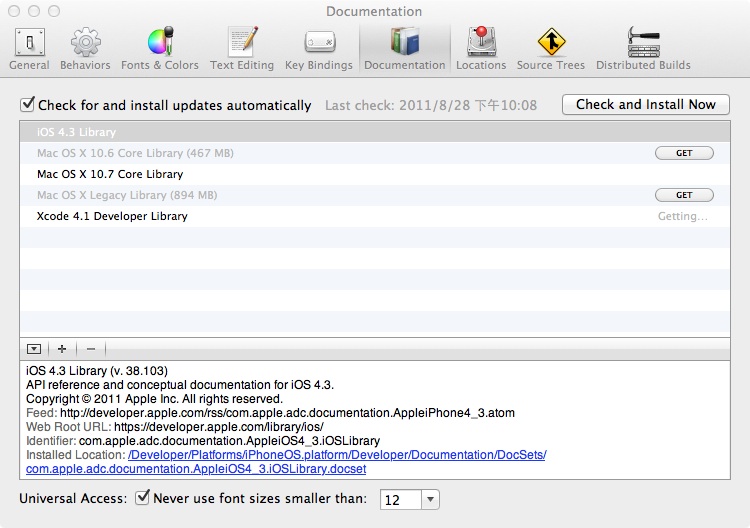The width and height of the screenshot is (750, 528).
Task: Open the Behaviors gear icon
Action: coord(85,49)
